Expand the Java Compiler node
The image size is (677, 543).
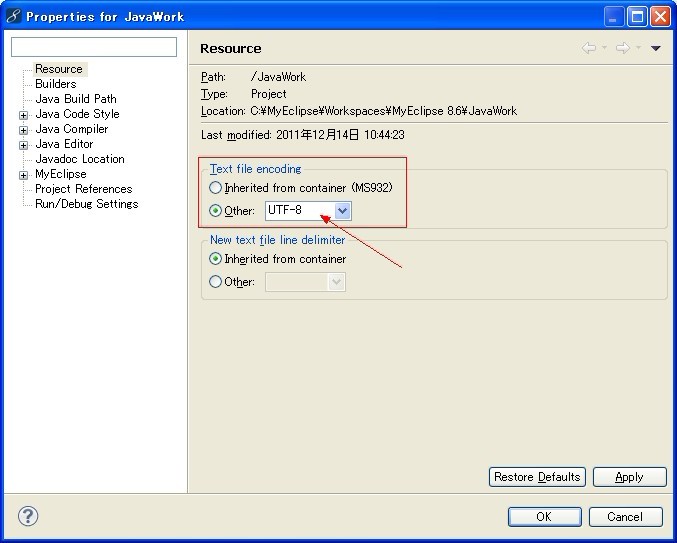pos(23,130)
